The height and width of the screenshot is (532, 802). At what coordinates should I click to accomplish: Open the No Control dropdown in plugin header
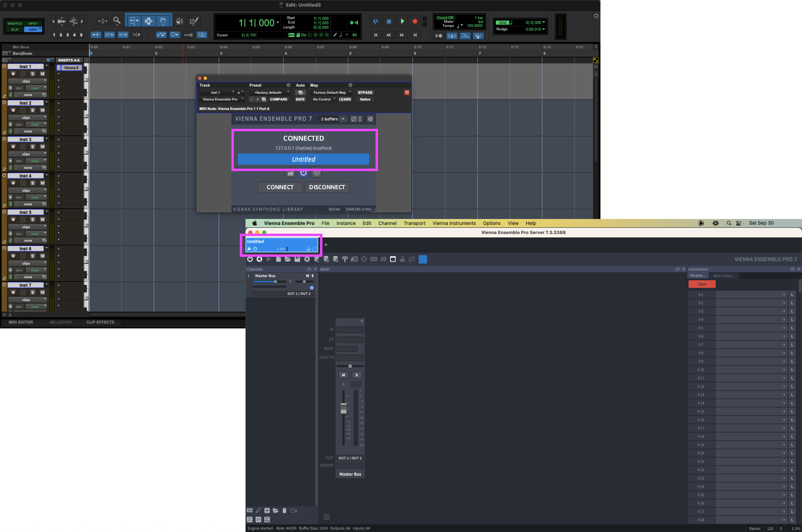pos(324,99)
